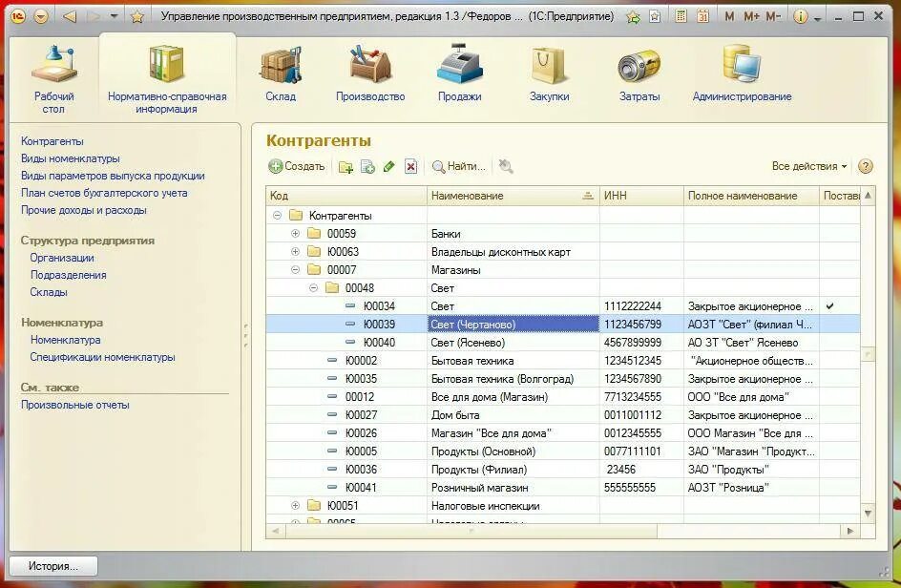
Task: Open the Рабочий стол section
Action: point(53,79)
